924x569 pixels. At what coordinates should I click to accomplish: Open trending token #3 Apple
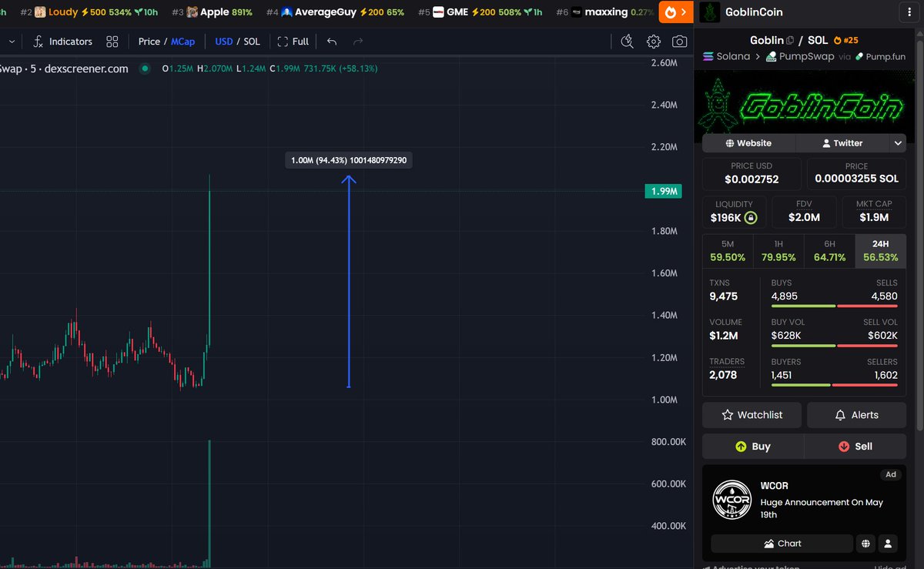coord(212,12)
